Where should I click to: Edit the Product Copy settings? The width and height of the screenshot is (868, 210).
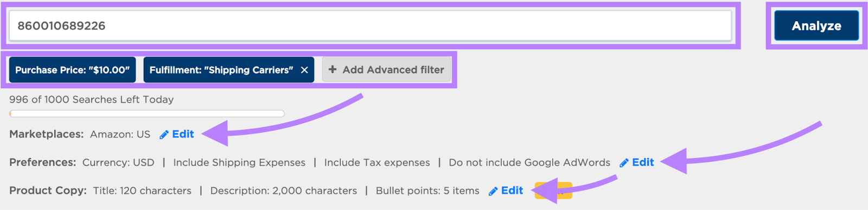(x=512, y=191)
